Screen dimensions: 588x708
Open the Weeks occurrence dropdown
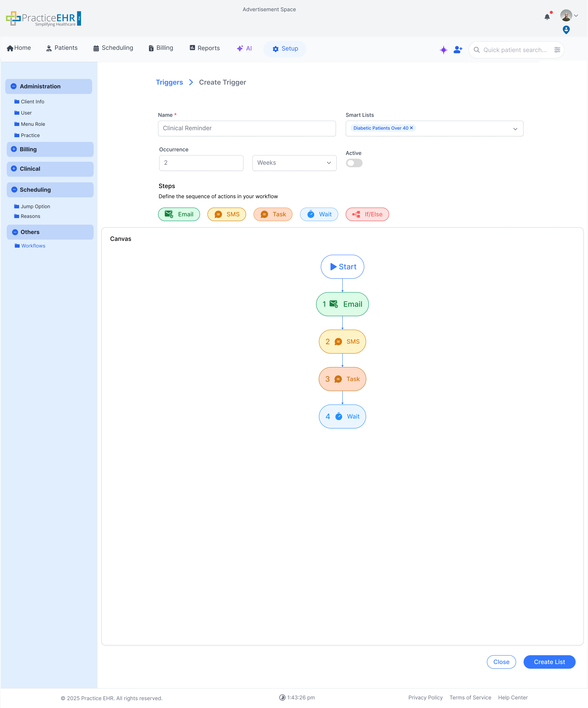[x=294, y=163]
